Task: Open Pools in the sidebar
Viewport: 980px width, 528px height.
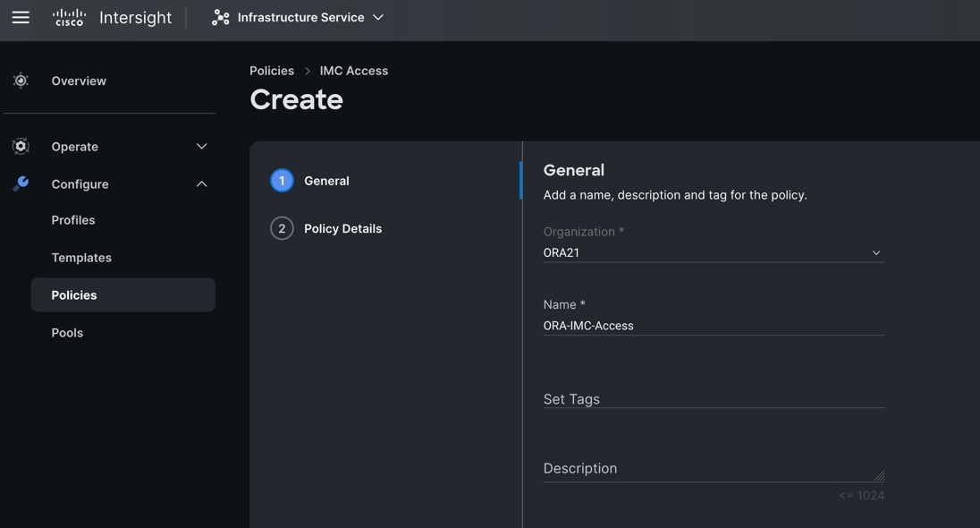Action: 67,333
